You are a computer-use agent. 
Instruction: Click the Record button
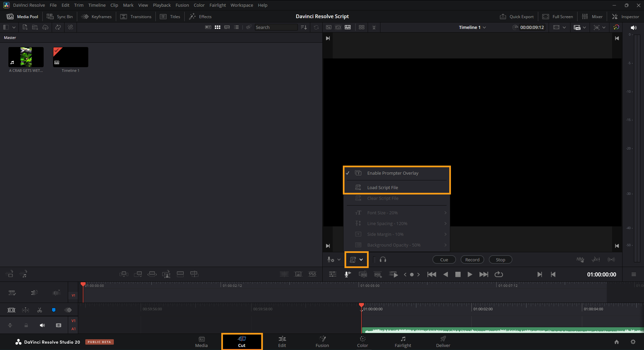tap(472, 260)
